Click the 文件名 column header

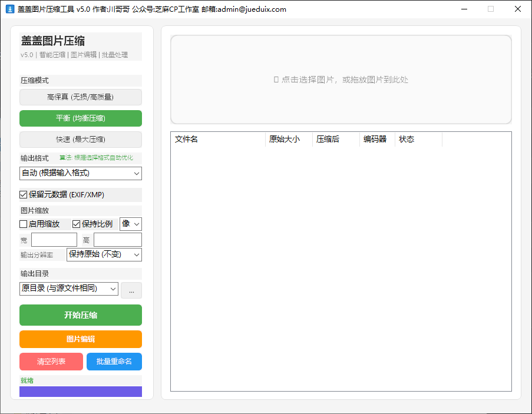click(218, 140)
